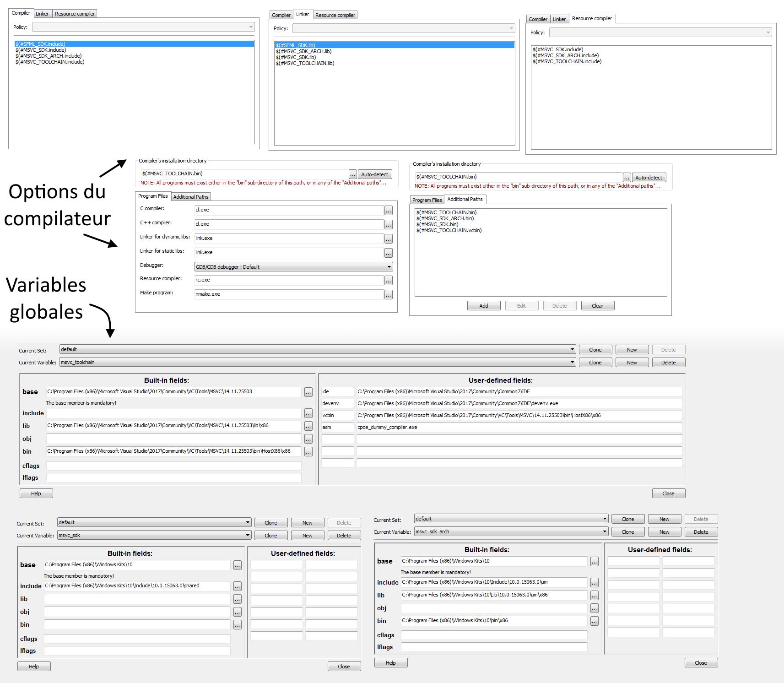Image resolution: width=784 pixels, height=683 pixels.
Task: Select the $(#MSVC_TOOLCHAIN.vcbin) path entry
Action: tap(449, 230)
